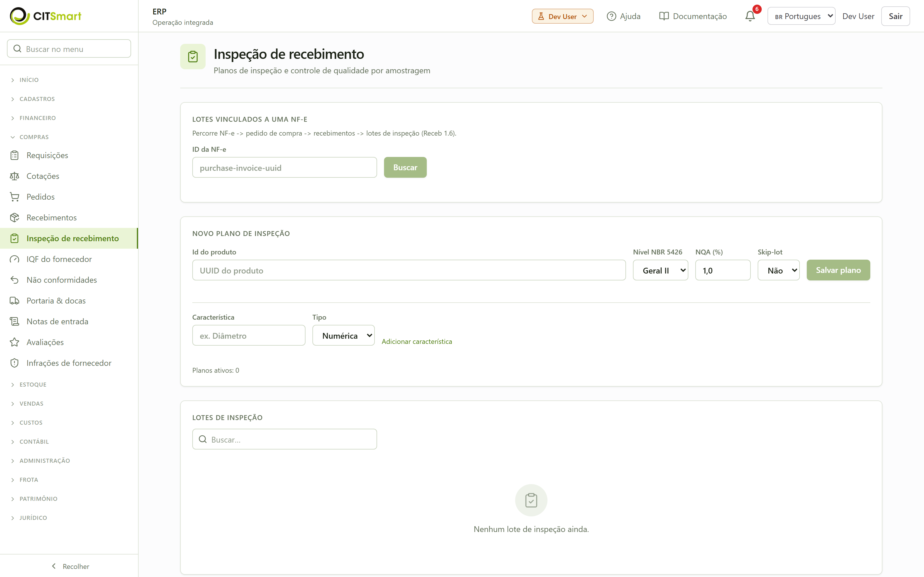Click the Avaliações star icon
Screen dimensions: 924x577
pyautogui.click(x=14, y=342)
